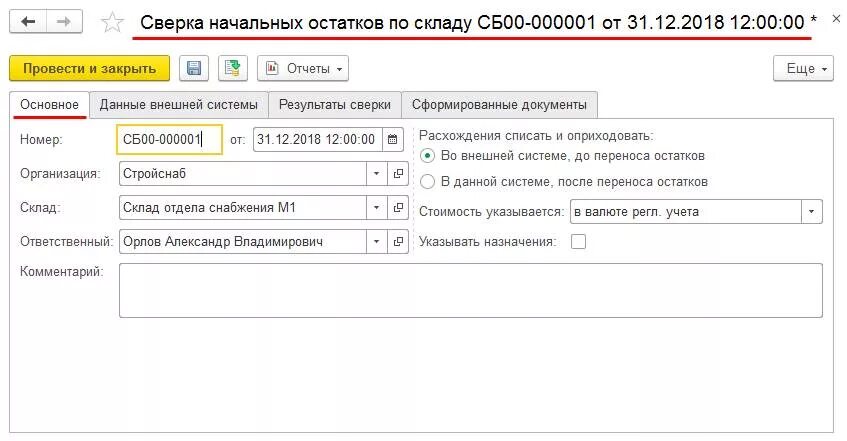The image size is (847, 441).
Task: Go back with the left arrow button
Action: [28, 22]
